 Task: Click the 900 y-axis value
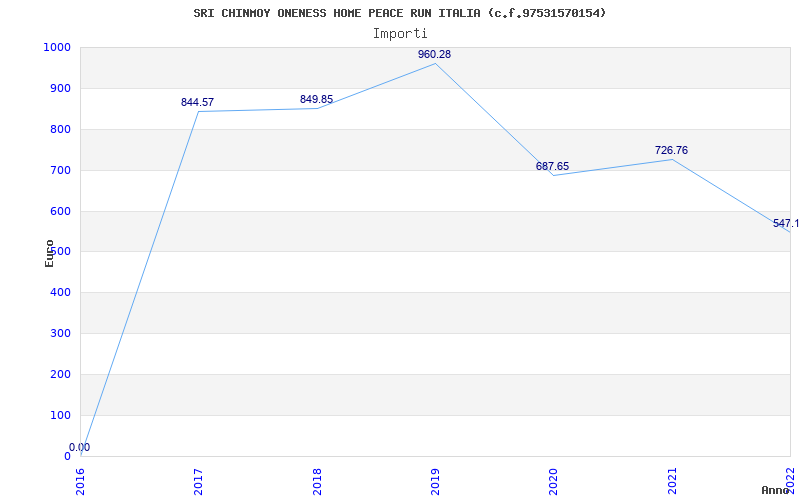[61, 88]
